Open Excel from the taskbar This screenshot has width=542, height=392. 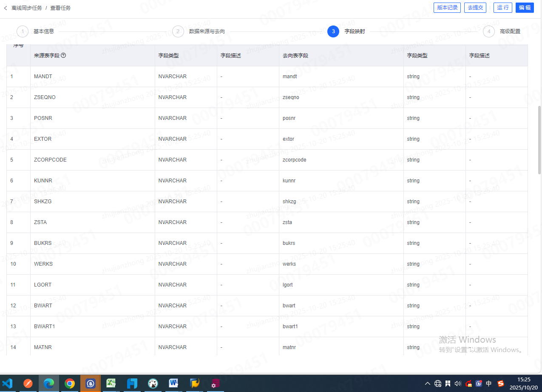pyautogui.click(x=111, y=383)
